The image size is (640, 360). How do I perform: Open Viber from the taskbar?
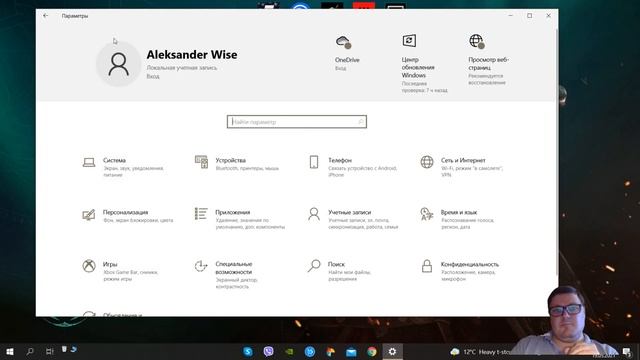(x=269, y=351)
